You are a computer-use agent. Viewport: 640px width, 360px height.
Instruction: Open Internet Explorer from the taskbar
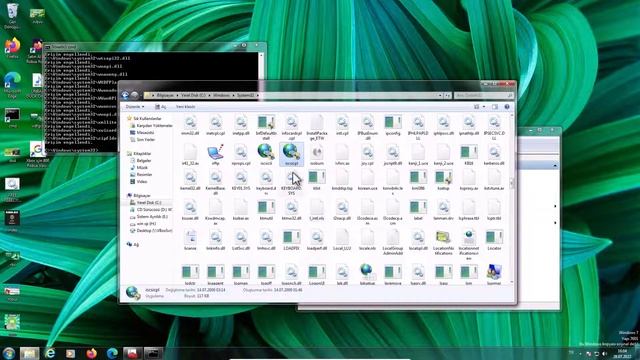(50, 353)
